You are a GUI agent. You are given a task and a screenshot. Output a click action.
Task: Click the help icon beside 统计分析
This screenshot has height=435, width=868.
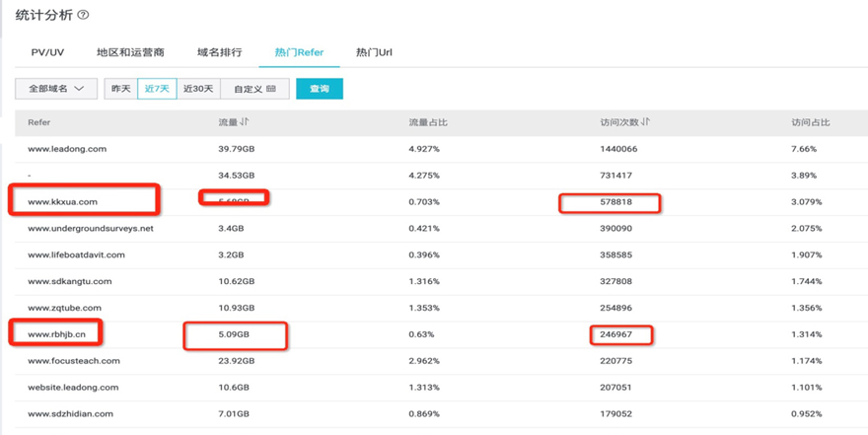coord(83,15)
